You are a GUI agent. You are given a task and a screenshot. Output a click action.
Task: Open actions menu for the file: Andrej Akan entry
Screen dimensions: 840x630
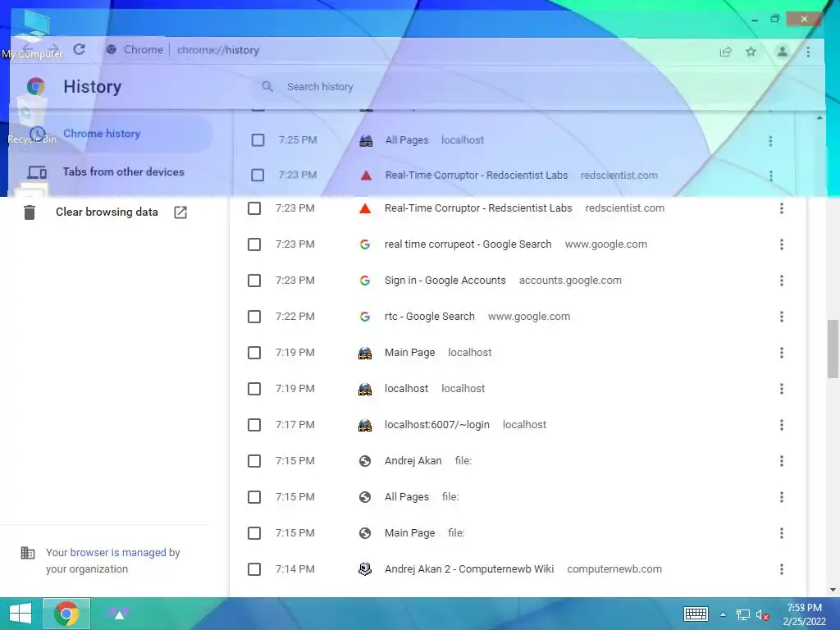coord(782,461)
